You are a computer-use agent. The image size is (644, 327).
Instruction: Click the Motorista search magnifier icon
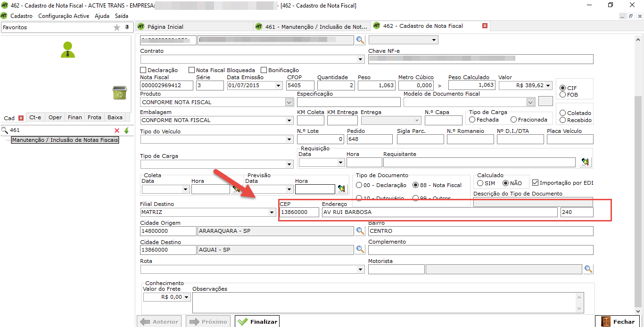588,269
